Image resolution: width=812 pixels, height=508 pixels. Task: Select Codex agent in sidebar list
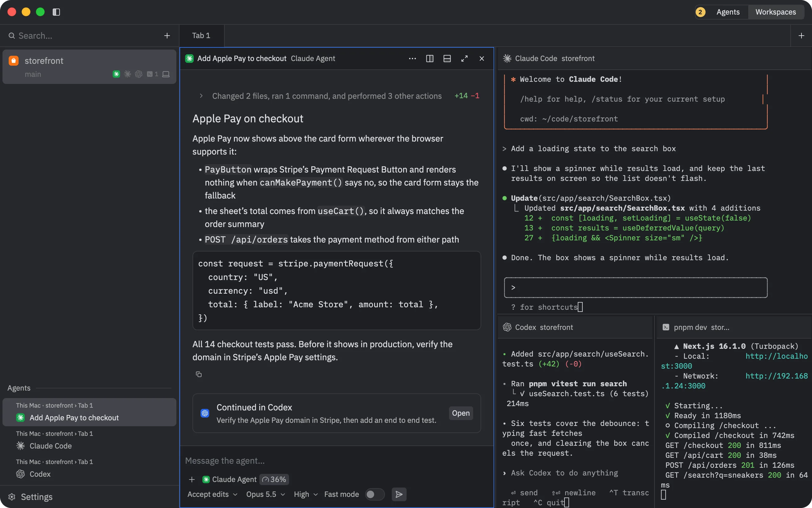tap(89, 469)
